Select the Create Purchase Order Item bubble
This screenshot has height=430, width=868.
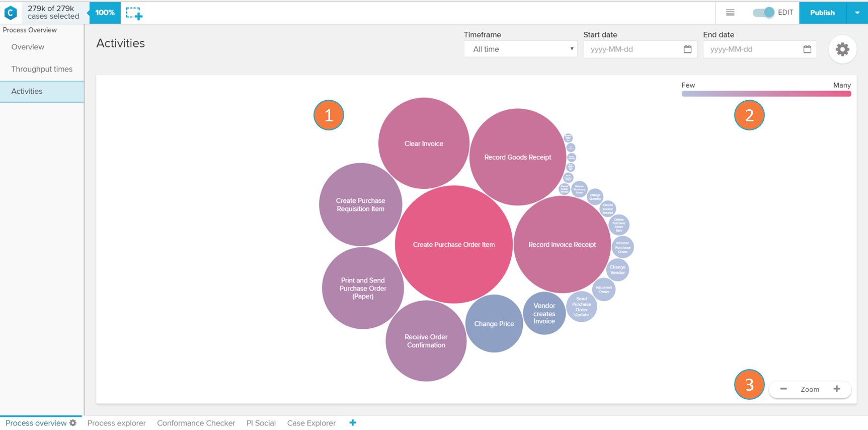[453, 245]
